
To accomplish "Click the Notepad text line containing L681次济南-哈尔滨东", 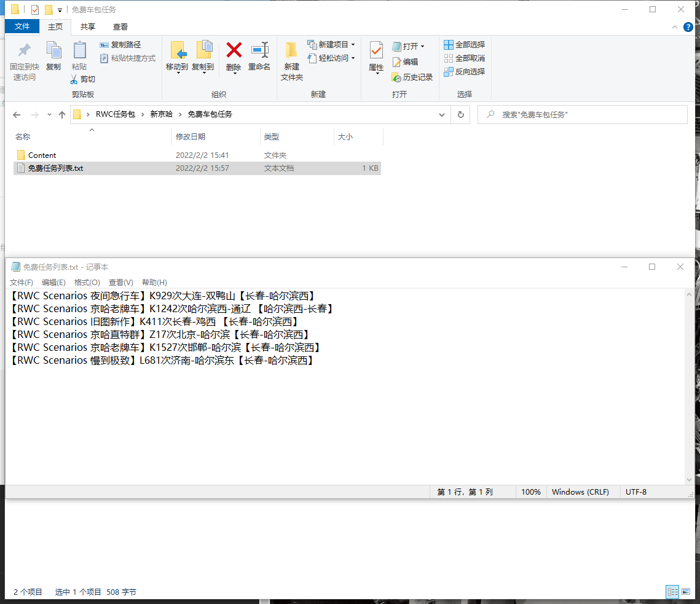I will click(162, 360).
